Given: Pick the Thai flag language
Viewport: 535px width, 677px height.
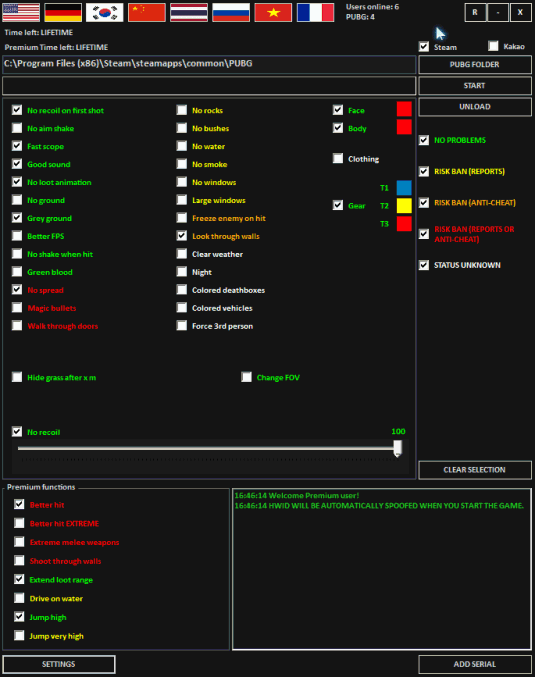Looking at the screenshot, I should pos(189,12).
